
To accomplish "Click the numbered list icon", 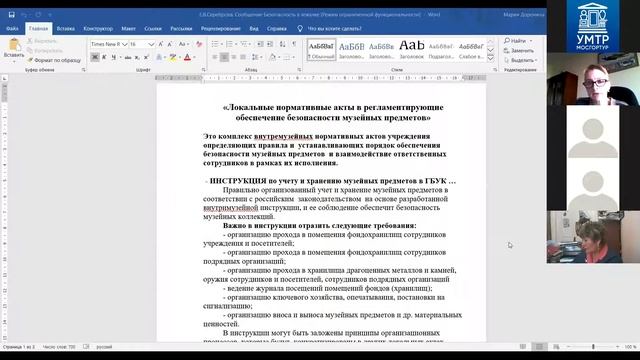I will point(229,44).
